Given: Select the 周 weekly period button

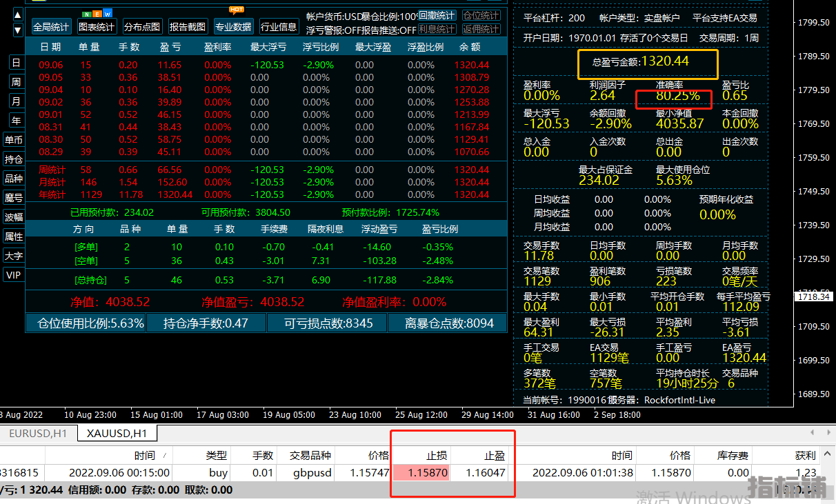Looking at the screenshot, I should [x=15, y=82].
